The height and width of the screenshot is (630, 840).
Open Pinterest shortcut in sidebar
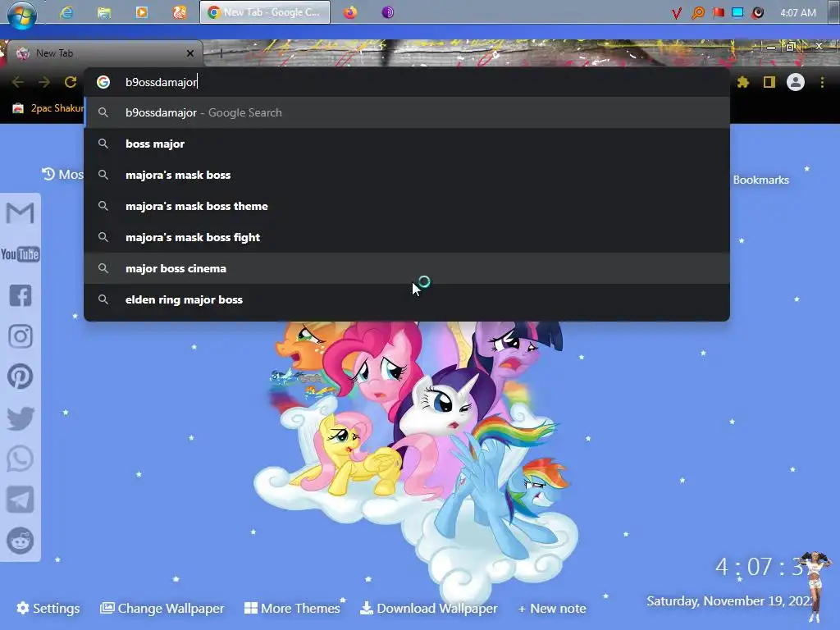click(21, 377)
